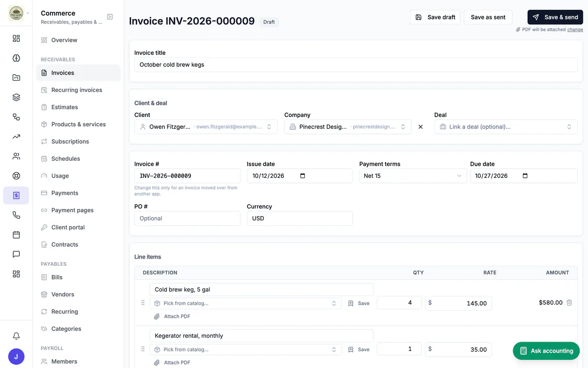588x368 pixels.
Task: Edit the Invoice title field
Action: tap(355, 64)
